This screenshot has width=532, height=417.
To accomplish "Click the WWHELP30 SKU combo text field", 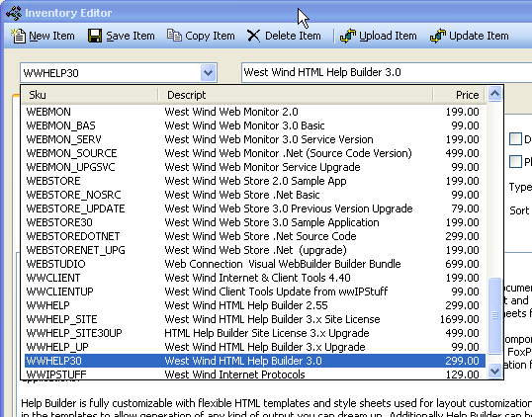I will pos(111,72).
